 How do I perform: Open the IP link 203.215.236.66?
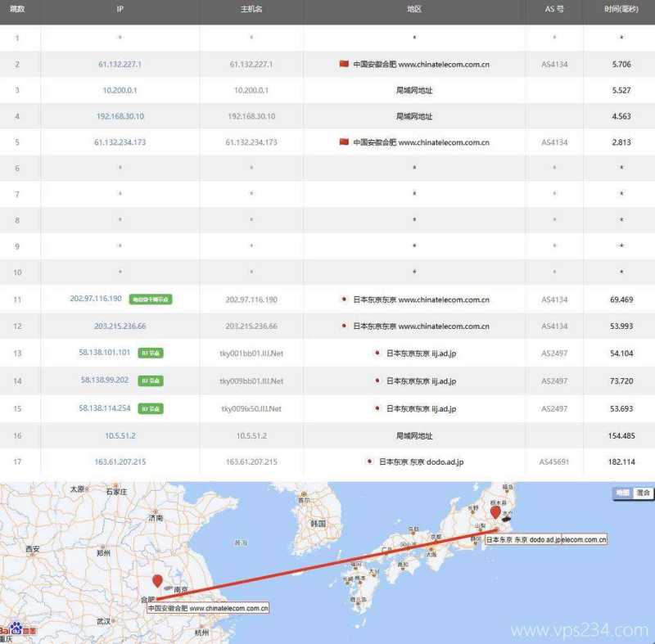pos(120,326)
